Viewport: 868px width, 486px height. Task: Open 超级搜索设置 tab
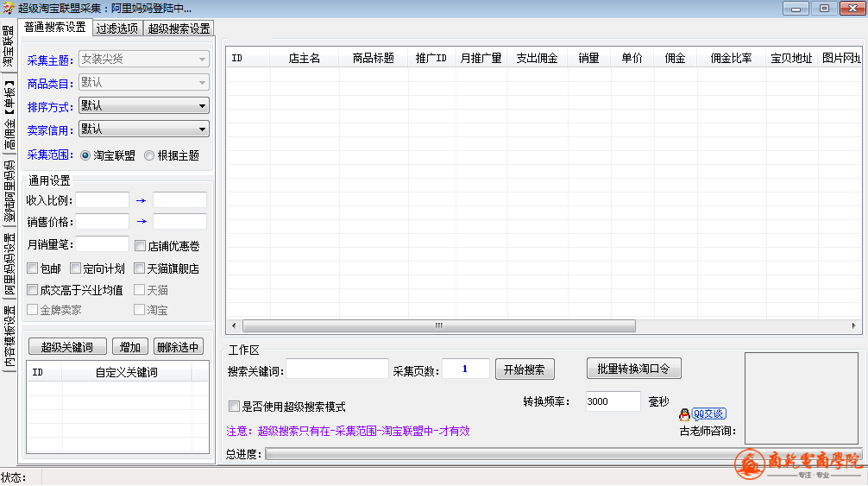(179, 28)
